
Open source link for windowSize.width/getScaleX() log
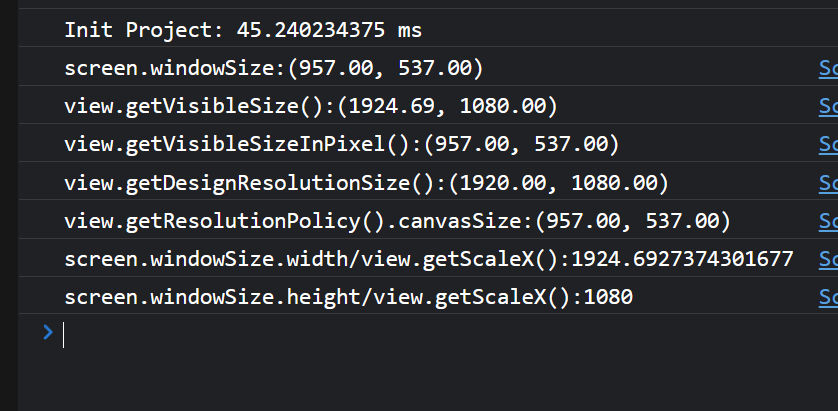(828, 259)
